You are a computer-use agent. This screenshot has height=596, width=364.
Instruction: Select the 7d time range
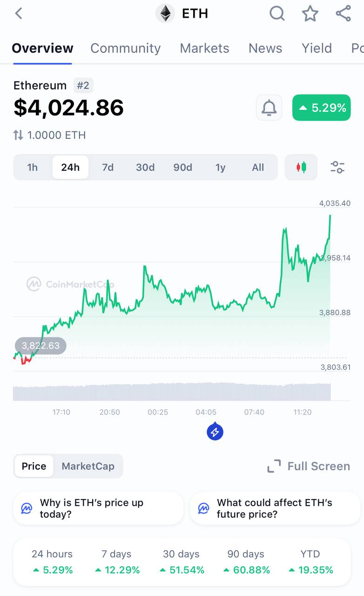(108, 167)
